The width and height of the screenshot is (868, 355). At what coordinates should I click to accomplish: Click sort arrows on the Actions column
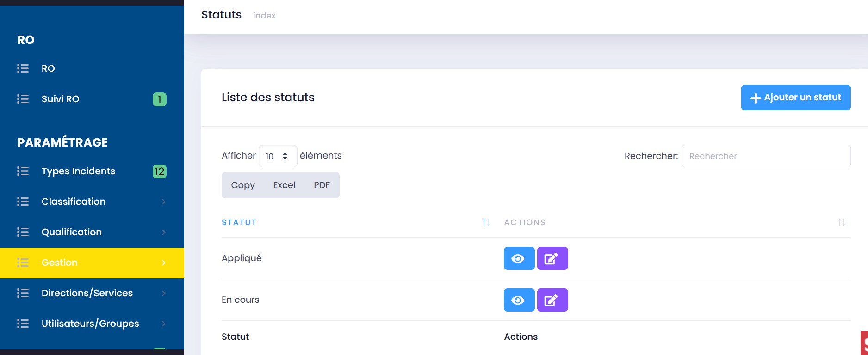pos(841,222)
